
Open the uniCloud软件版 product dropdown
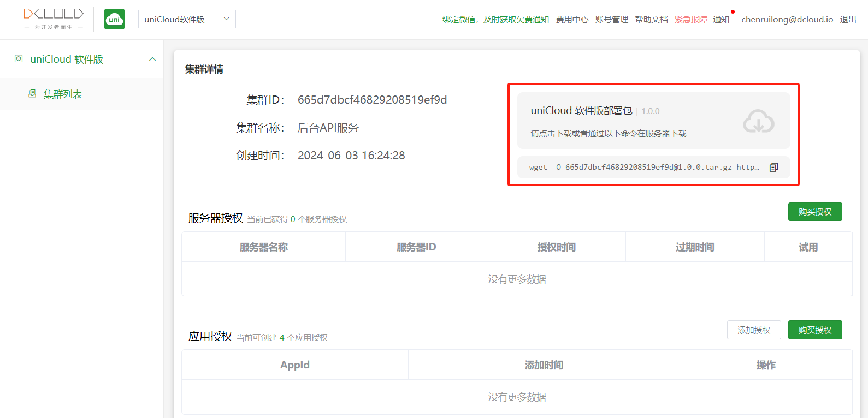click(187, 19)
